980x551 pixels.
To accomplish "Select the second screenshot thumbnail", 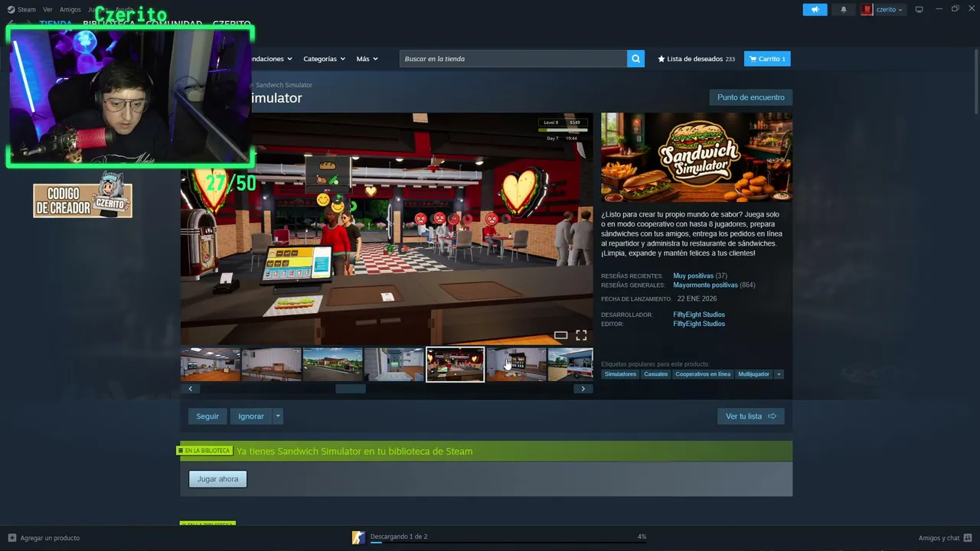I will 272,364.
